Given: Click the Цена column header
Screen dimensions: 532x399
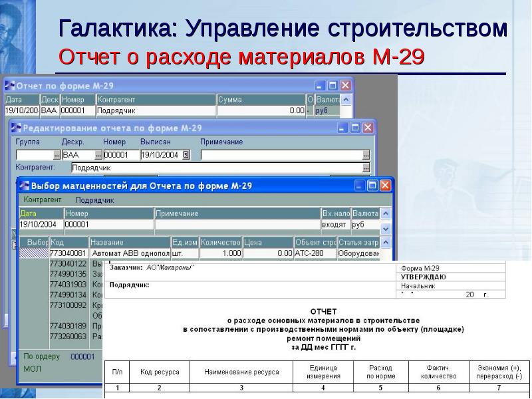Looking at the screenshot, I should pos(267,243).
